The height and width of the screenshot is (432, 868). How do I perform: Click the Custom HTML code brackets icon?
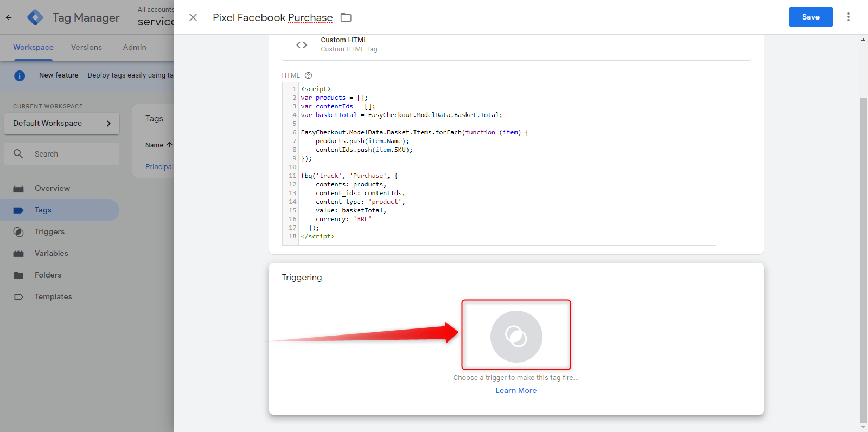pyautogui.click(x=302, y=44)
